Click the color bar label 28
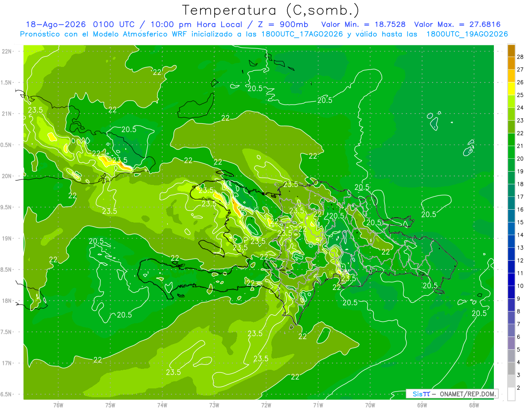532x411 pixels. pos(520,57)
